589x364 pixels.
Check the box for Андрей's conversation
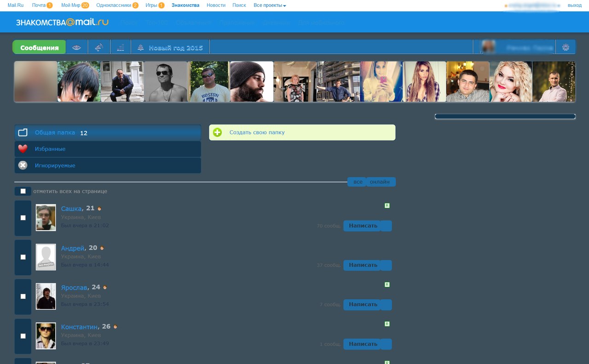[x=23, y=257]
